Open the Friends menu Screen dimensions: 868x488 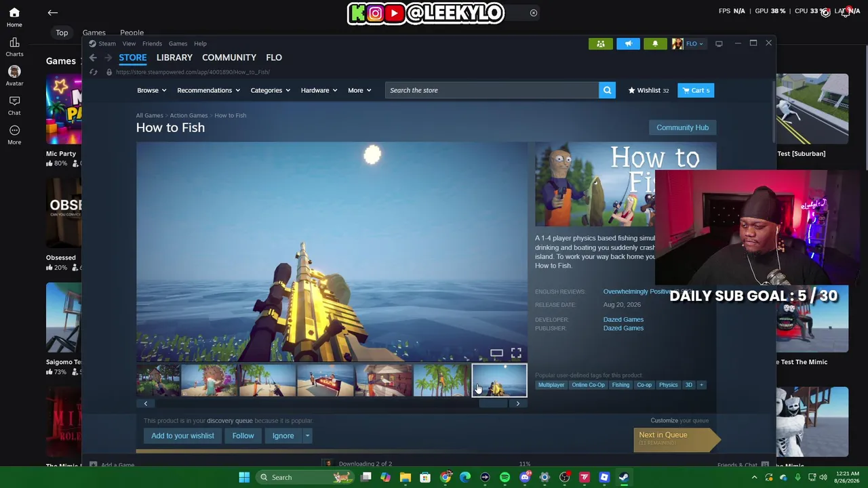(x=152, y=44)
